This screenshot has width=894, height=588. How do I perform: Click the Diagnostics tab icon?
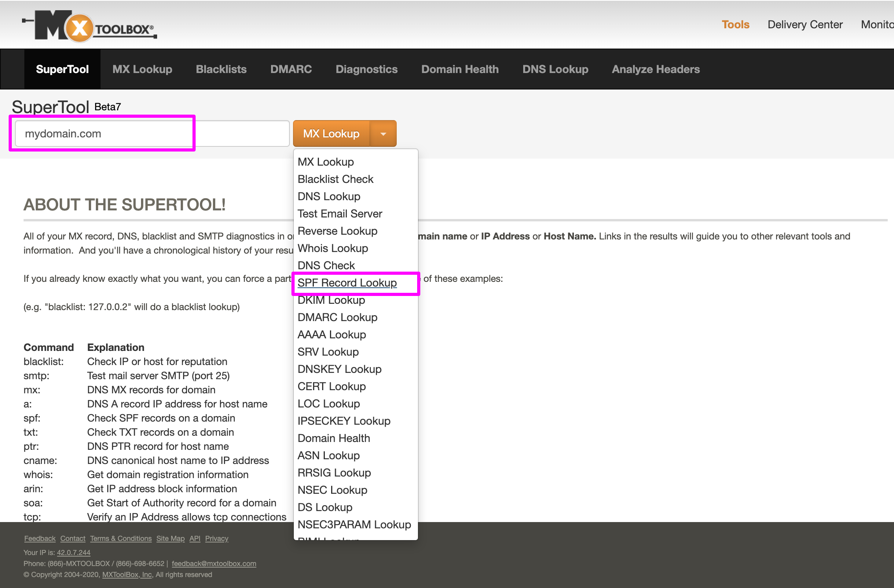[x=366, y=69]
